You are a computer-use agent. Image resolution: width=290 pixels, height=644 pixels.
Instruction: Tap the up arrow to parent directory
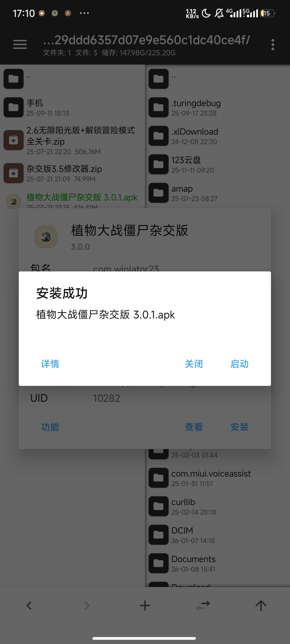coord(261,606)
